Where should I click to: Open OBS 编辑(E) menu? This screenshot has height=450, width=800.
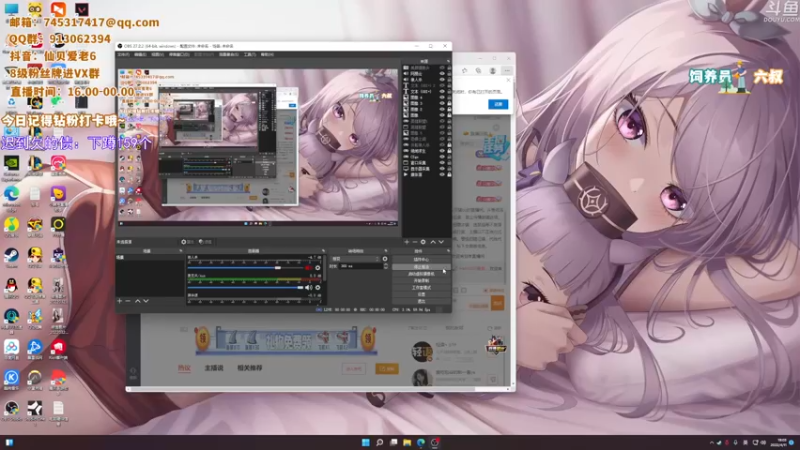[140, 55]
